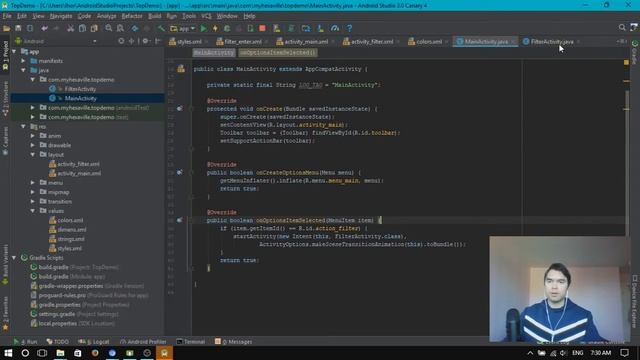The height and width of the screenshot is (360, 640).
Task: Open the Build menu
Action: point(154,16)
